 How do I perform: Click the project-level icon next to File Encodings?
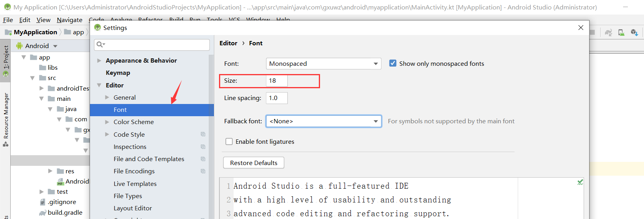coord(203,171)
